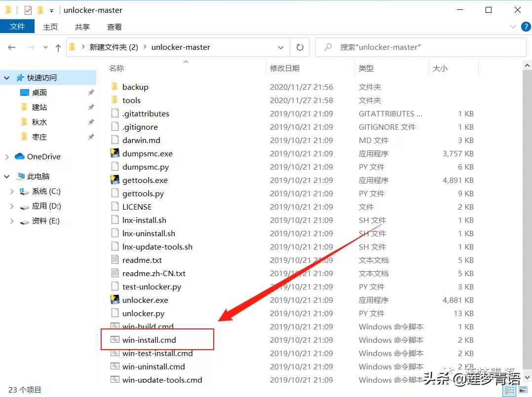Viewport: 532px width, 397px height.
Task: Select the file named lnx-update-tools.sh
Action: pos(157,247)
